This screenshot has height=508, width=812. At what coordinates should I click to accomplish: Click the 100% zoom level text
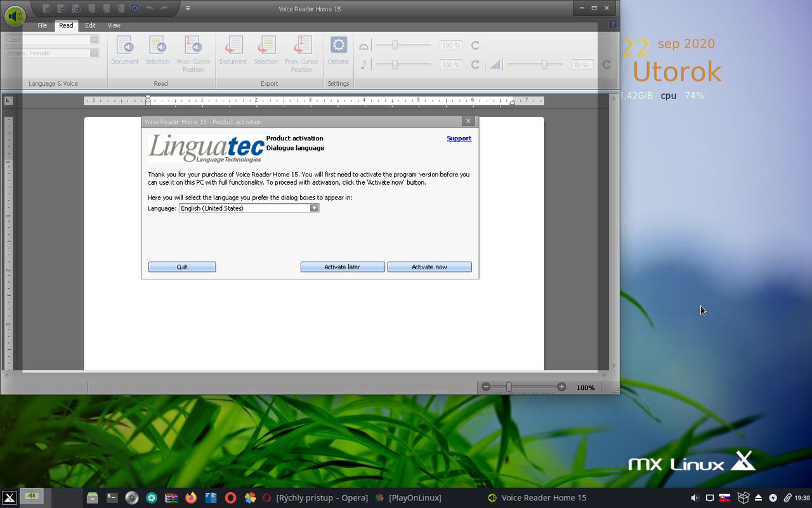click(x=586, y=387)
